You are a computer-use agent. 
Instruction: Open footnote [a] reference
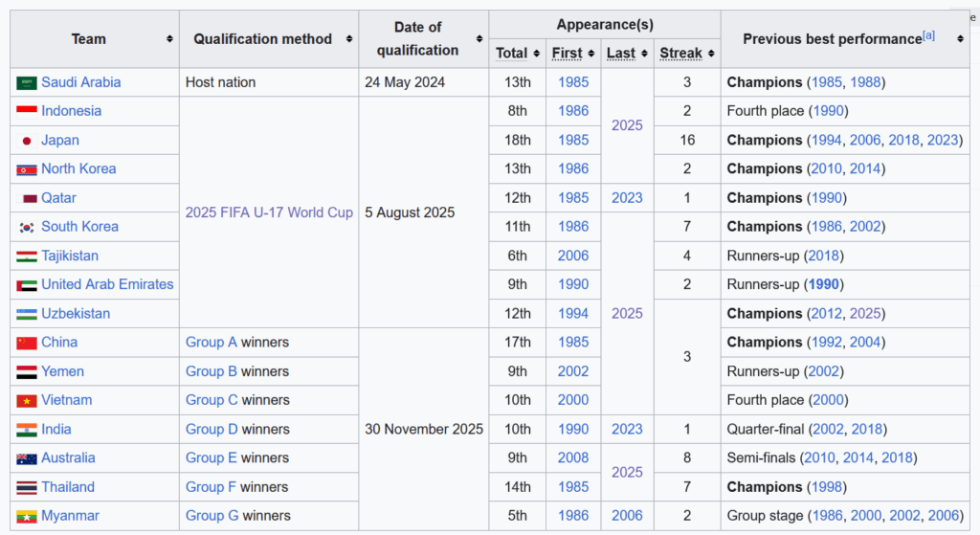click(x=928, y=35)
